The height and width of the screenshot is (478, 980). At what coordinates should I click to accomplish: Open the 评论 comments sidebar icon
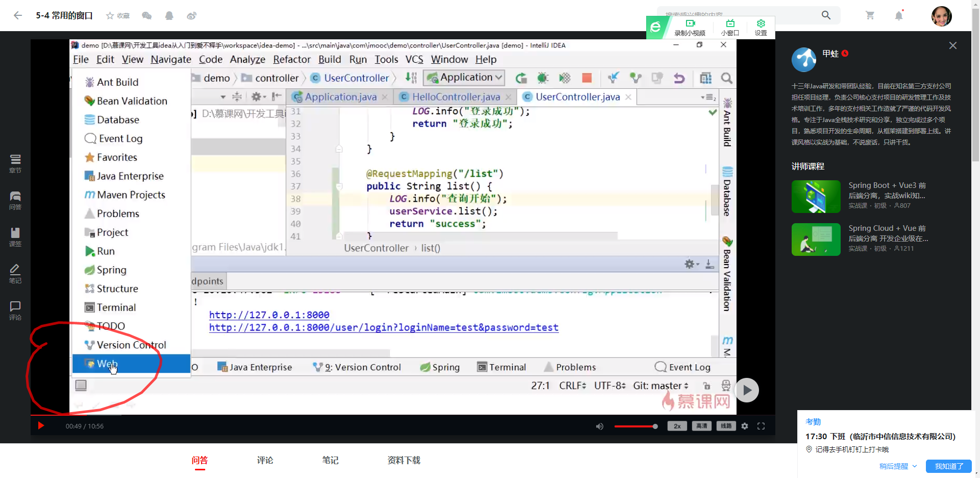(x=15, y=311)
